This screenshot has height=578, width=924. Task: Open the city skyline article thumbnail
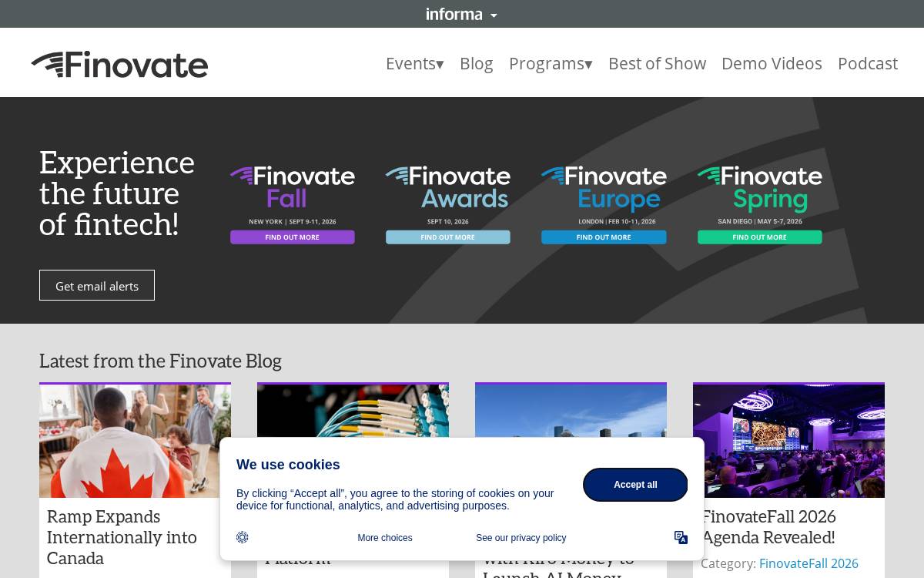(x=571, y=411)
